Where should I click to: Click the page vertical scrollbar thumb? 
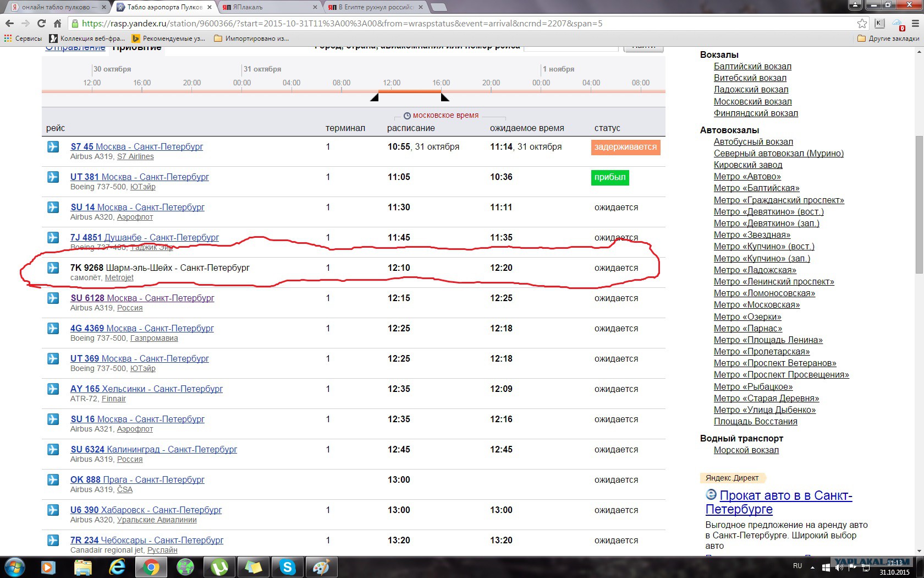(919, 205)
